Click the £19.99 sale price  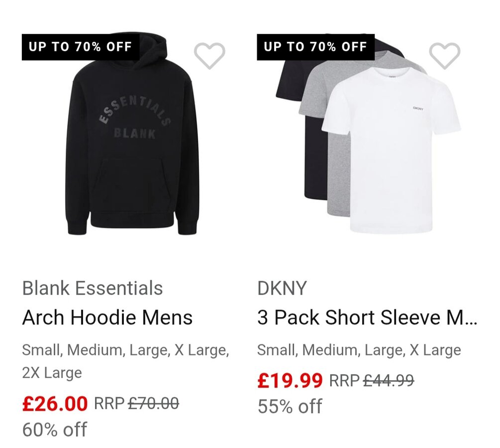290,381
